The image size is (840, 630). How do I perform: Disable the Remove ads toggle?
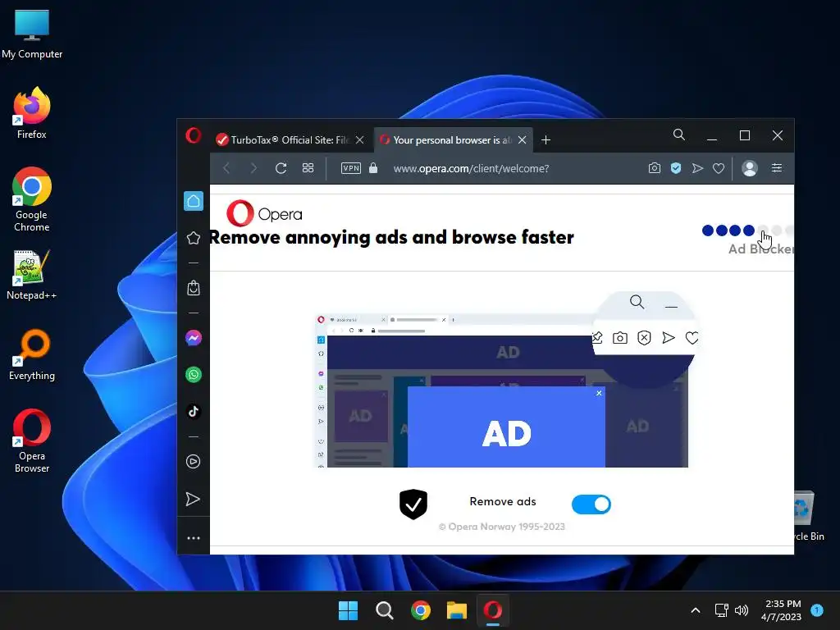(591, 504)
